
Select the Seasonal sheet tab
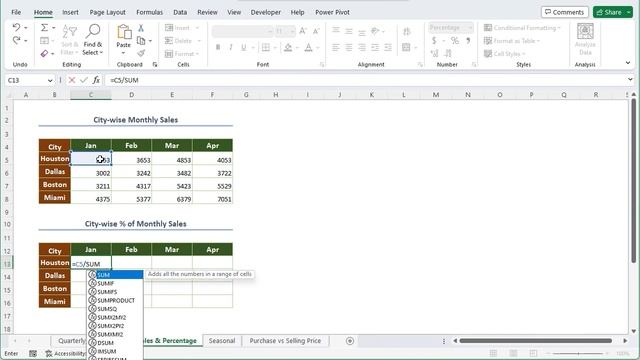click(x=222, y=340)
